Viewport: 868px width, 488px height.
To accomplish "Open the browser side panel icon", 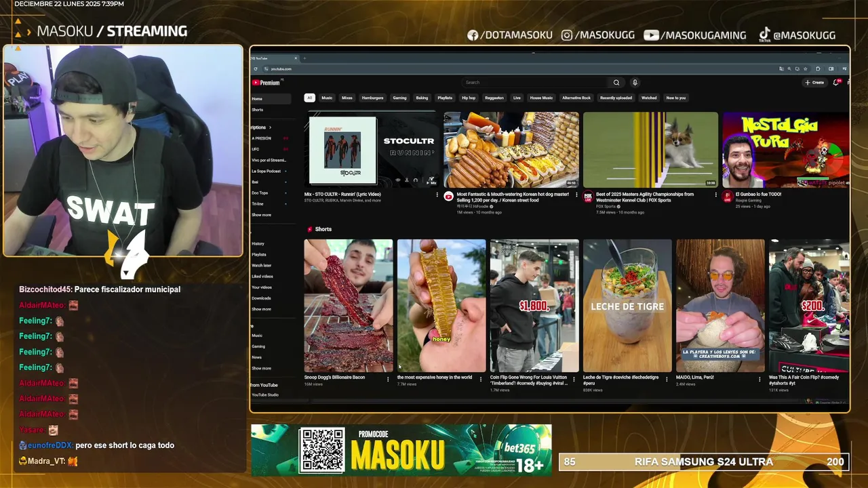I will coord(831,68).
